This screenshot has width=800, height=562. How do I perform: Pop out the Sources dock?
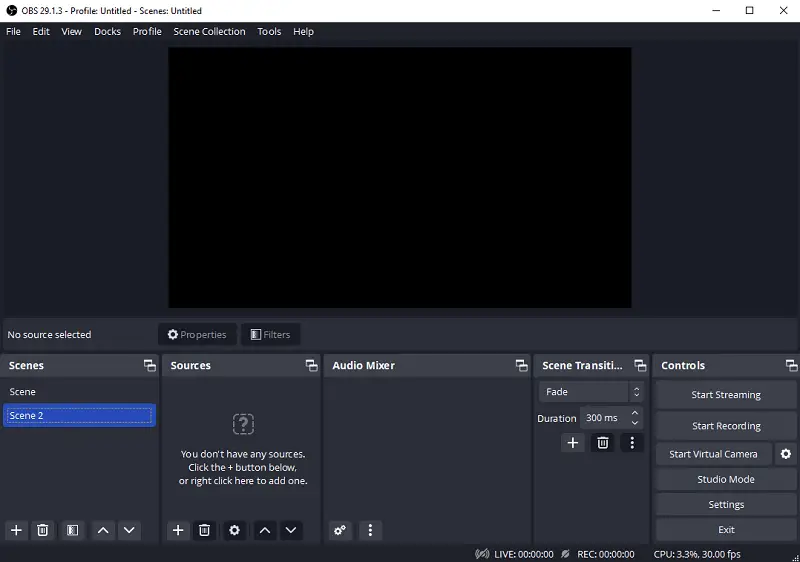tap(311, 365)
